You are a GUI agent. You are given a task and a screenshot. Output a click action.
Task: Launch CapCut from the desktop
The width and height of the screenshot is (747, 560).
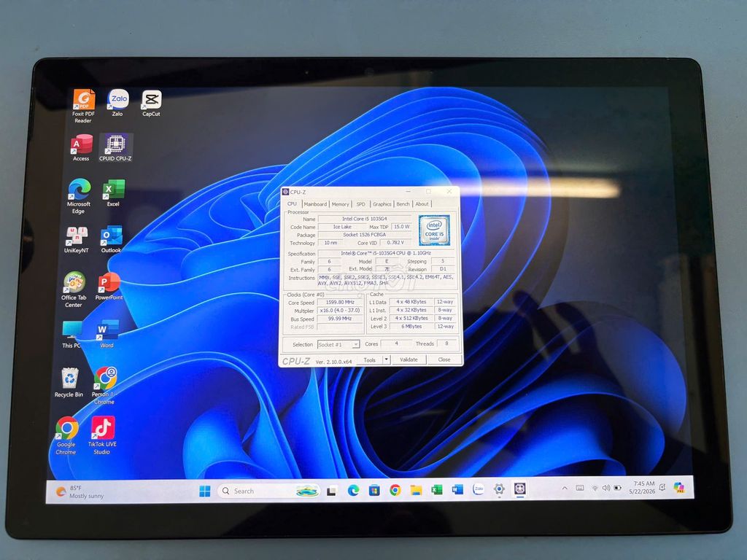click(152, 103)
